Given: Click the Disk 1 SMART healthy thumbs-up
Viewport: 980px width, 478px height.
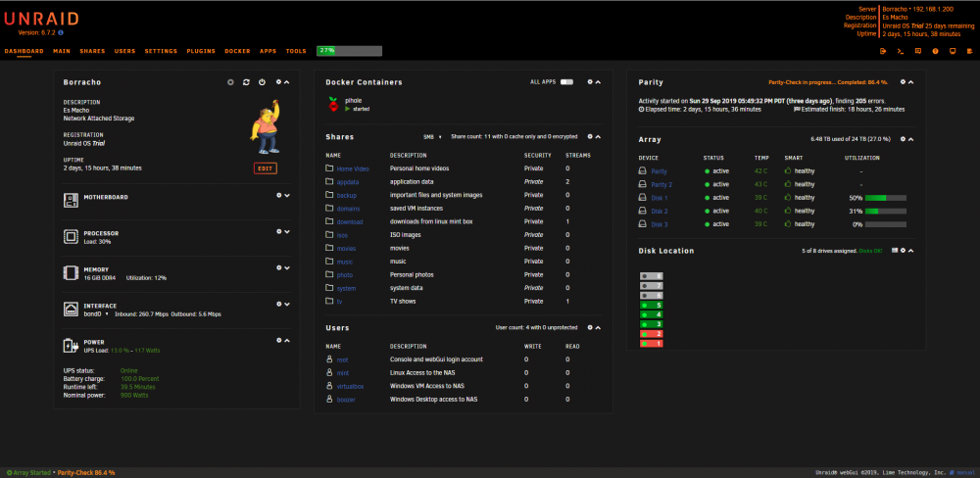Looking at the screenshot, I should 788,198.
